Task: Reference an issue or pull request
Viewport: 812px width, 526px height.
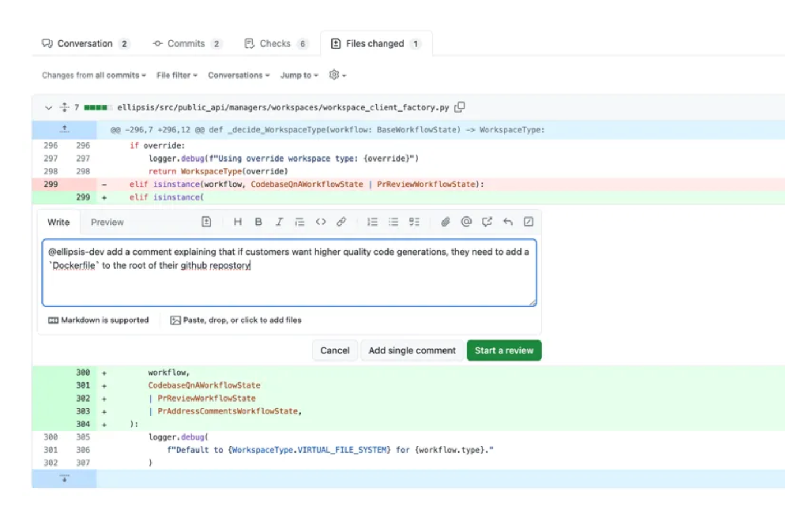Action: point(487,222)
